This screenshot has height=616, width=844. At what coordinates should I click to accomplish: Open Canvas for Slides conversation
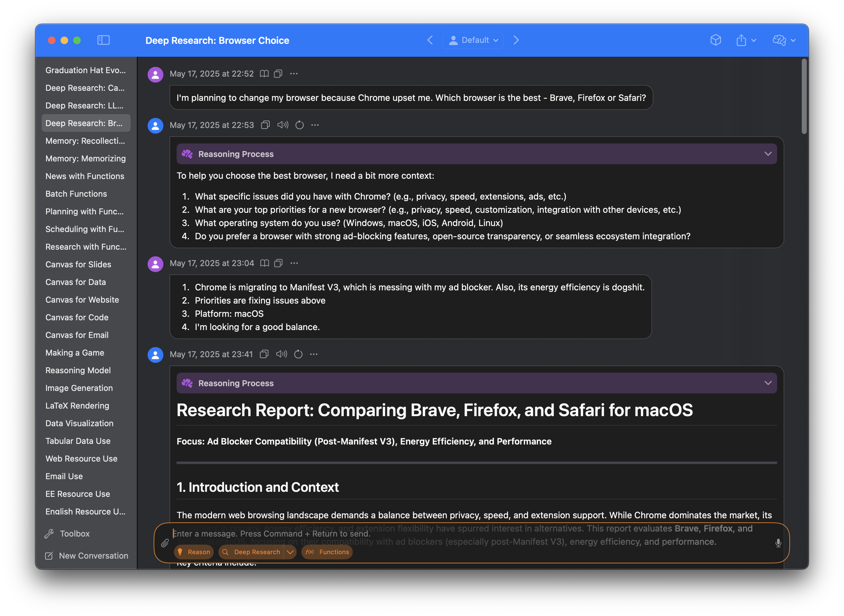86,264
